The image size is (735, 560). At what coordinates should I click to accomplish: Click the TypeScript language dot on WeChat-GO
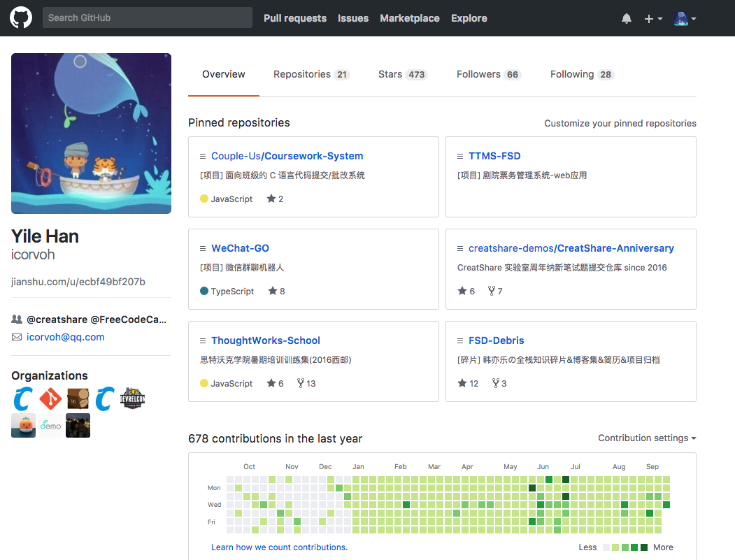204,291
